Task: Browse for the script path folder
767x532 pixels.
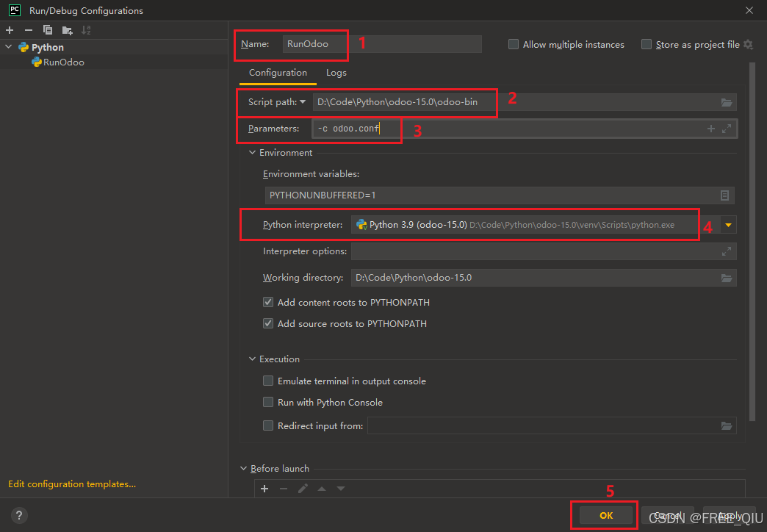Action: pyautogui.click(x=727, y=102)
